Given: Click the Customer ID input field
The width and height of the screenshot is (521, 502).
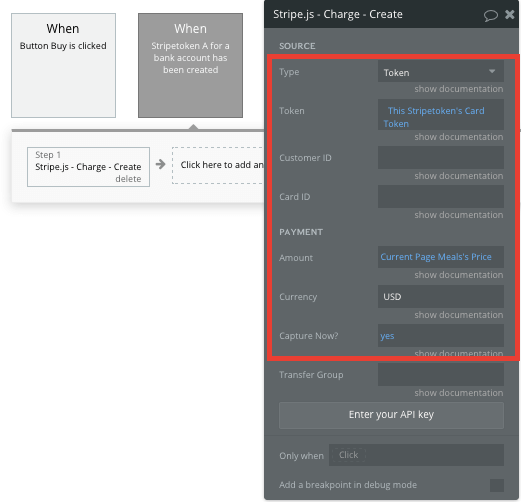Looking at the screenshot, I should 441,157.
